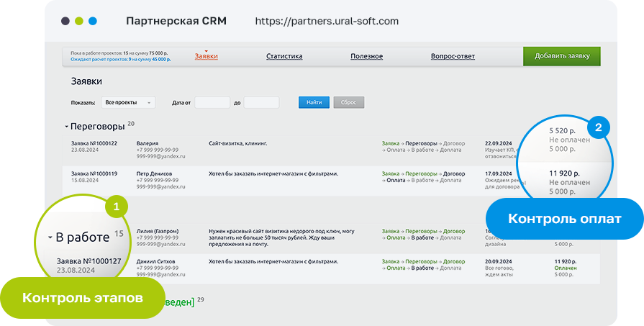This screenshot has width=644, height=326.
Task: Click the Дата от input field
Action: 212,103
